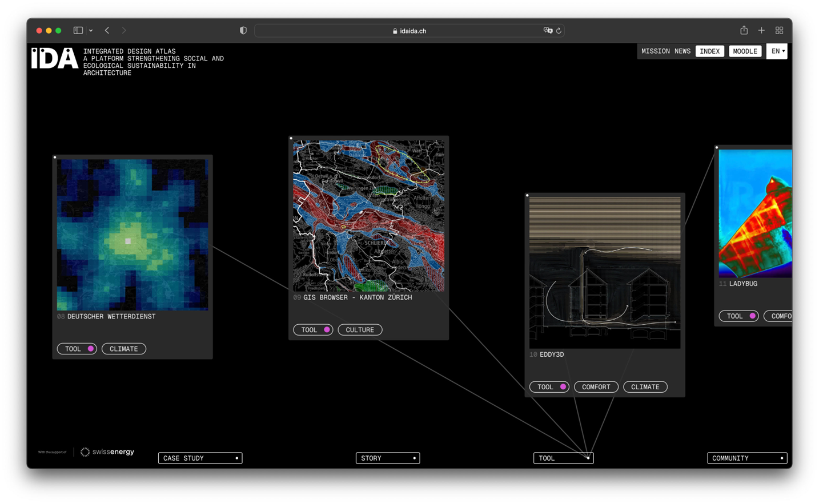This screenshot has width=819, height=504.
Task: Open the INDEX page
Action: point(710,51)
